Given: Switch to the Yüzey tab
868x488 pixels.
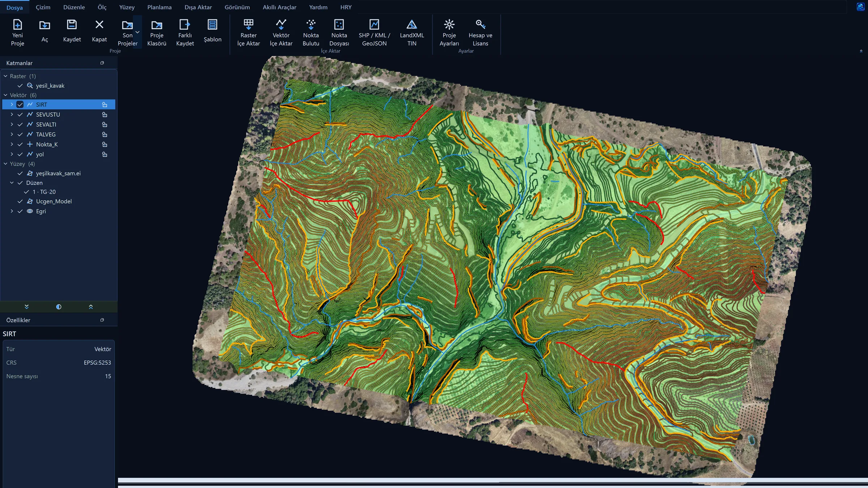Looking at the screenshot, I should [x=127, y=7].
